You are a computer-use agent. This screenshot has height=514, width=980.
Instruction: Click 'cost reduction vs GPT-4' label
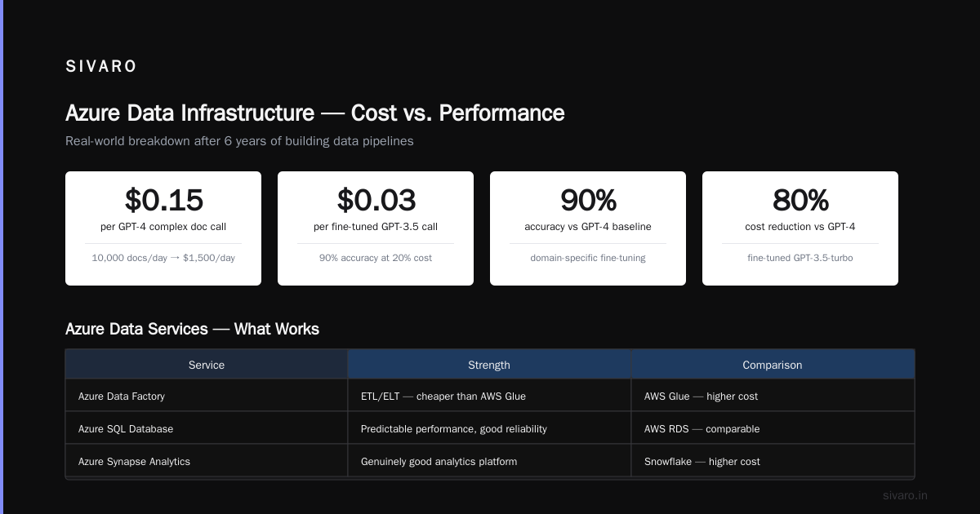point(800,227)
